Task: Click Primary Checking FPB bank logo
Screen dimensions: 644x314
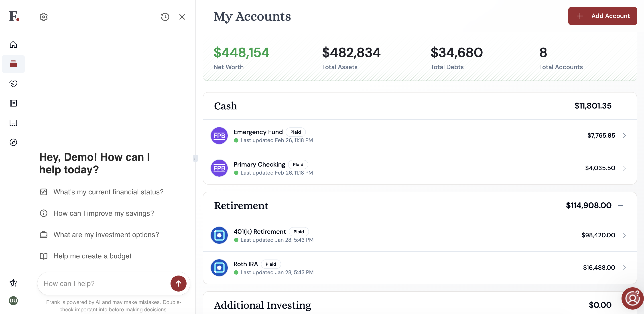Action: click(x=219, y=168)
